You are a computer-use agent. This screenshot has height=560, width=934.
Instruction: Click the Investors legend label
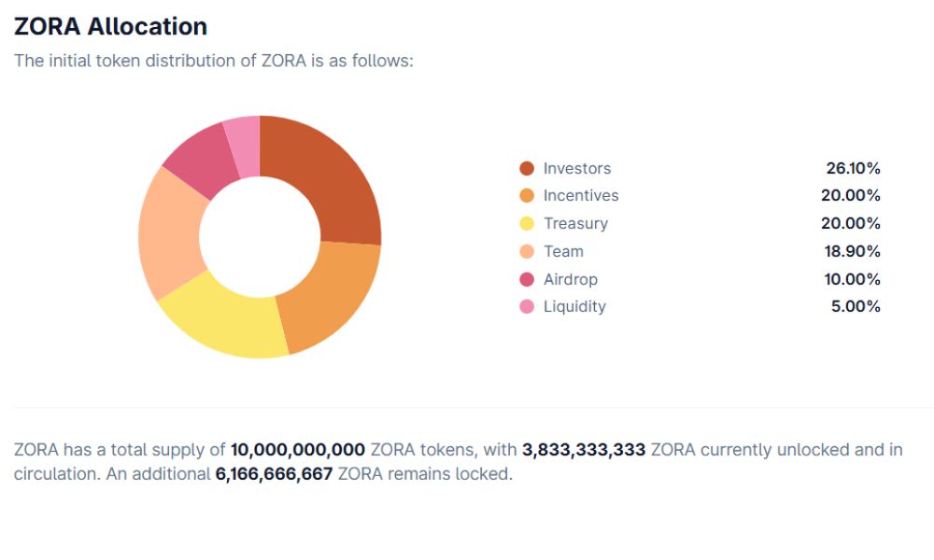tap(577, 169)
